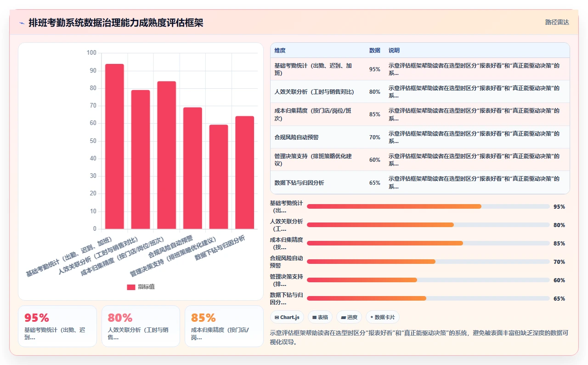Click the 65% value in the table

click(375, 183)
